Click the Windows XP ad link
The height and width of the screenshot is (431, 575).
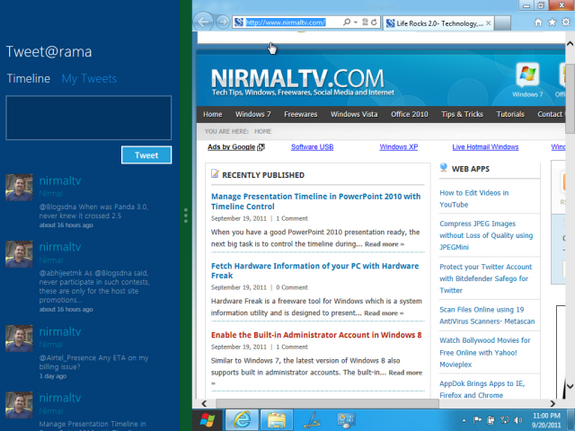399,147
